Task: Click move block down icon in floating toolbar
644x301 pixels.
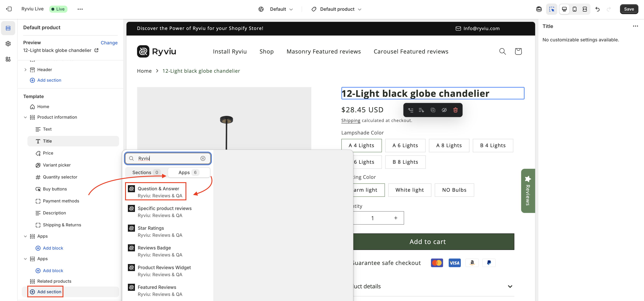Action: pos(422,110)
